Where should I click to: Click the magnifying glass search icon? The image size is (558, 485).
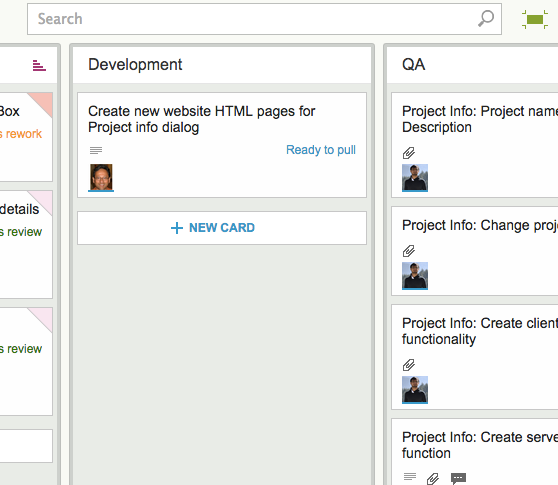tap(486, 19)
